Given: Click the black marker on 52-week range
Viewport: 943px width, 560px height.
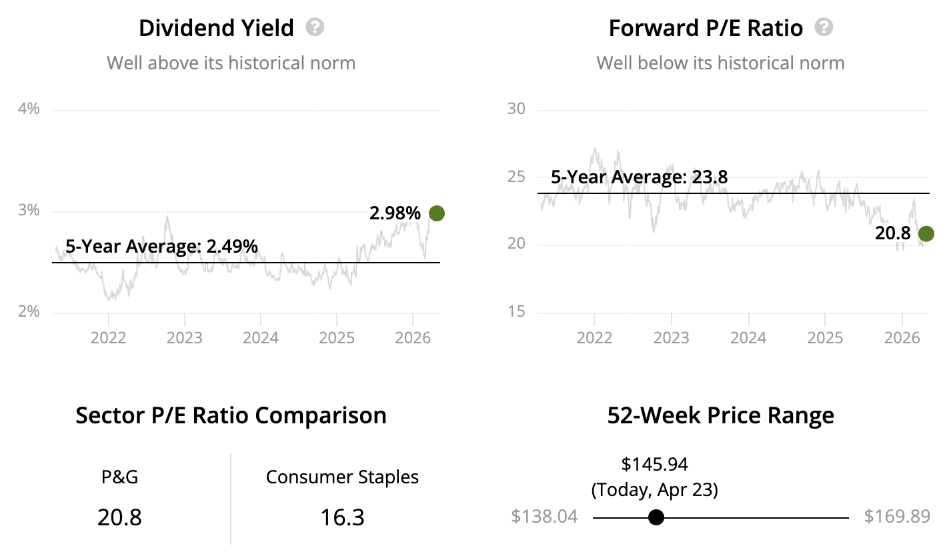Looking at the screenshot, I should 656,517.
